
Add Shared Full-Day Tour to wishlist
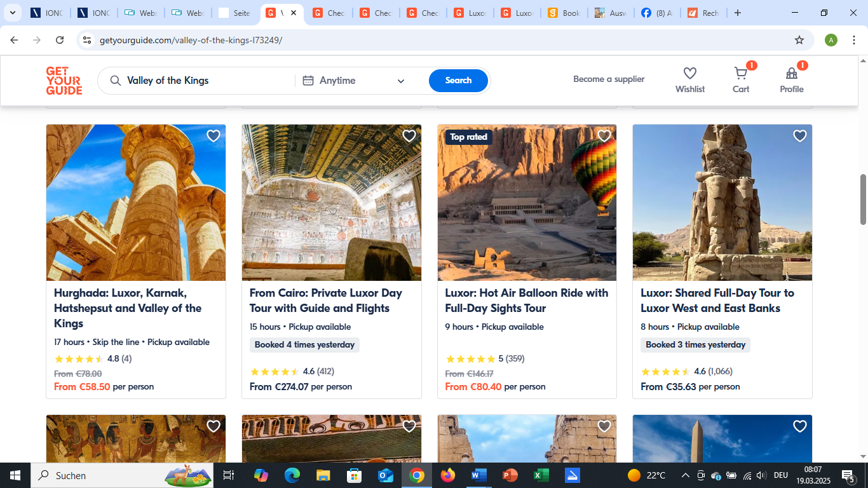click(x=800, y=136)
